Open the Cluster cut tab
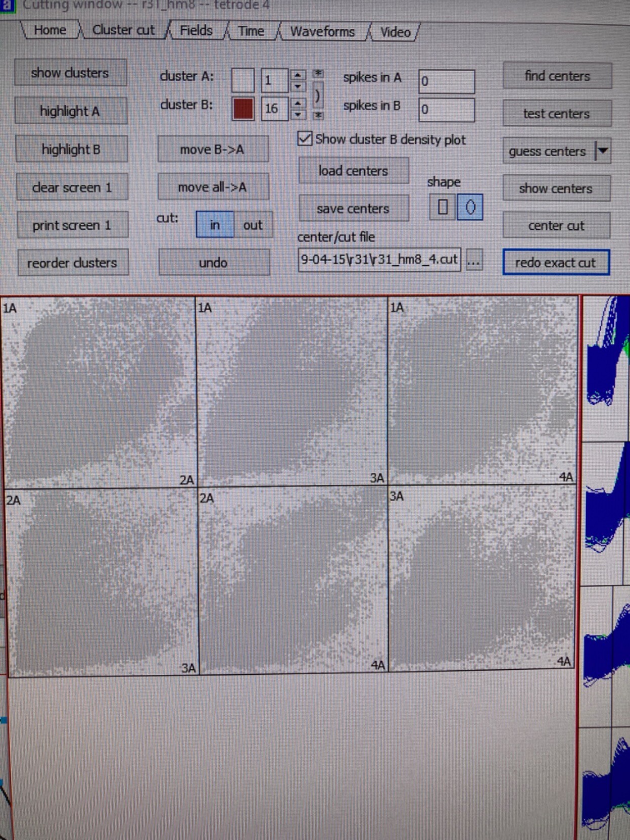Viewport: 630px width, 840px height. pyautogui.click(x=123, y=30)
